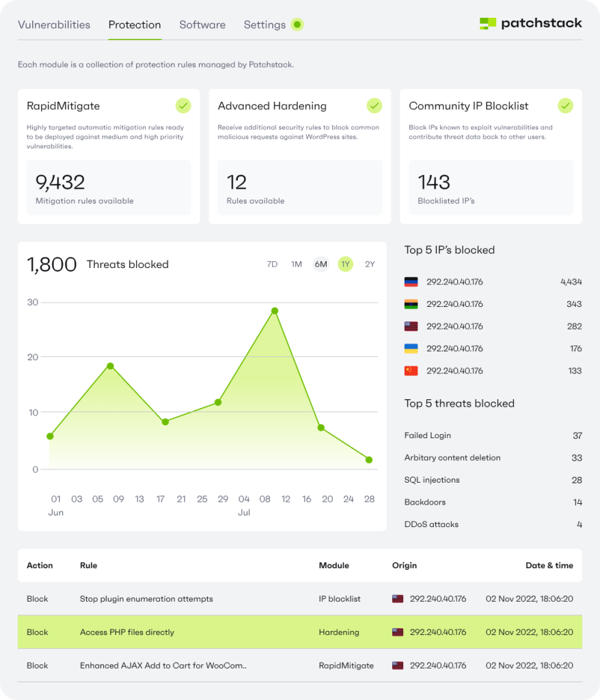The height and width of the screenshot is (700, 600).
Task: Disable the Community IP Blocklist module
Action: tap(565, 105)
